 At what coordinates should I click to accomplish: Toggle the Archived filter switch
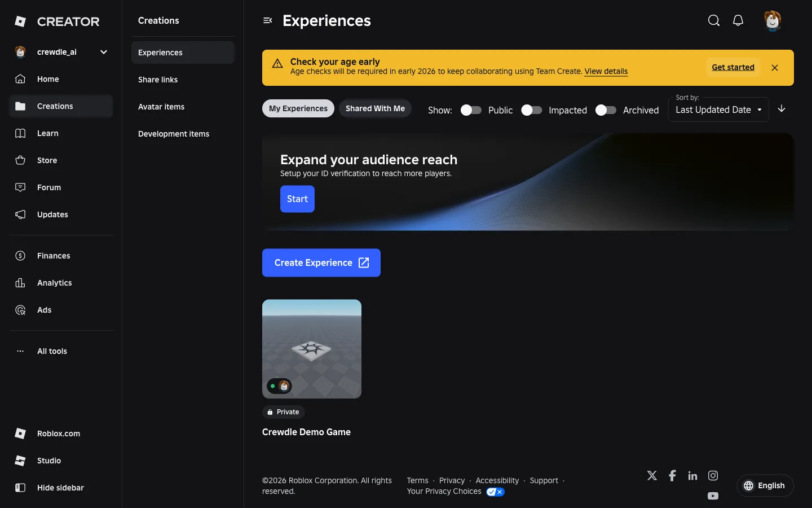(x=606, y=110)
